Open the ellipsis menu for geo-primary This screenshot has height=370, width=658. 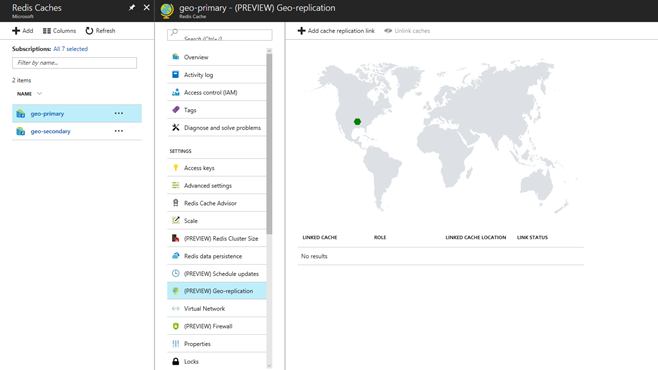click(119, 113)
